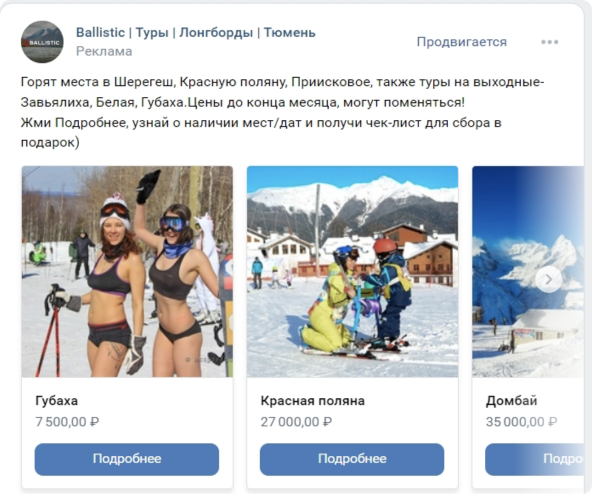Click the Реклама label under group name

[104, 51]
